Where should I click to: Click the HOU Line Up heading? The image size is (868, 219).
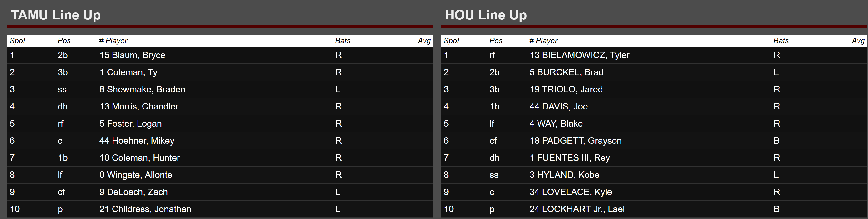[x=486, y=15]
